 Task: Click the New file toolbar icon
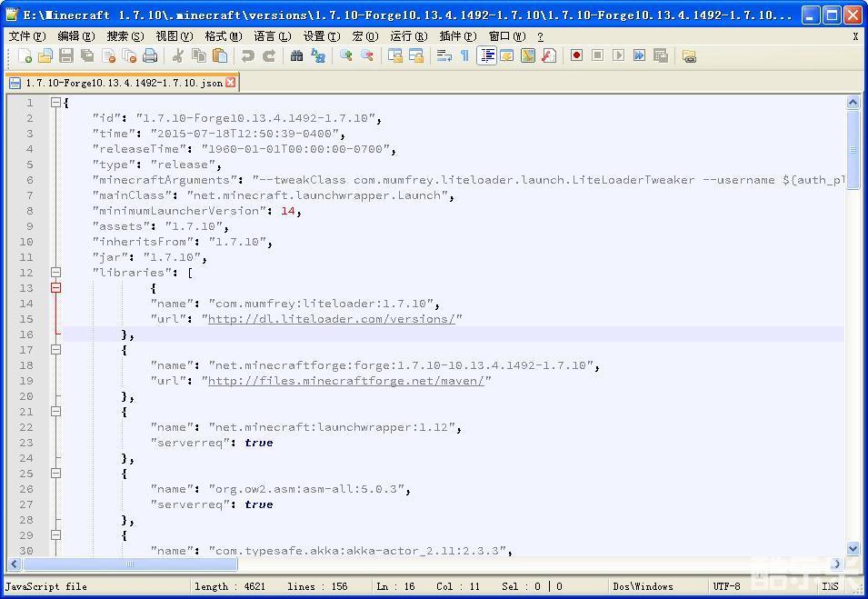(25, 56)
